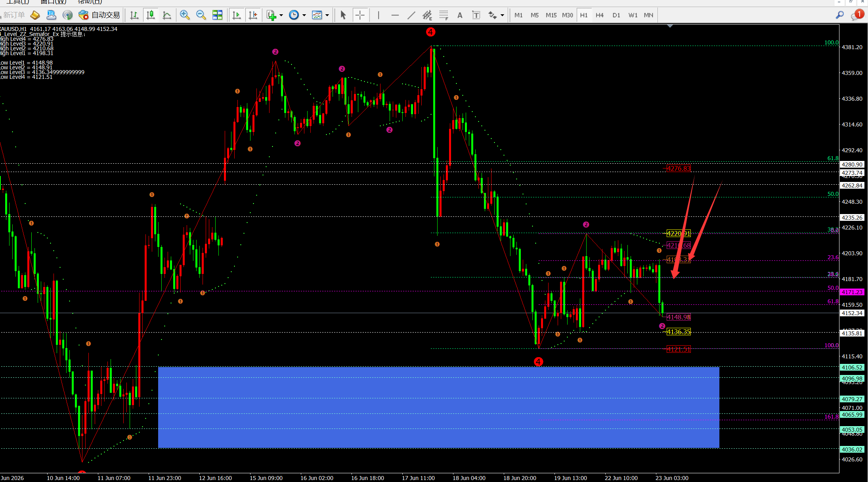Switch chart to line chart style
868x482 pixels.
pos(167,15)
